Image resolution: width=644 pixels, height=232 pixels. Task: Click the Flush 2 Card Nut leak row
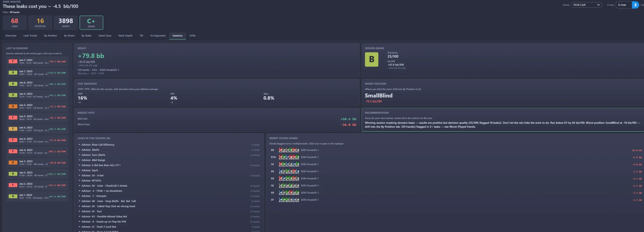pos(169,227)
